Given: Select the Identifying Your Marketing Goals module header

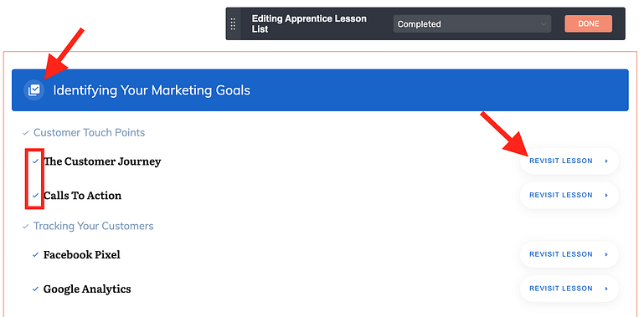Looking at the screenshot, I should [320, 89].
